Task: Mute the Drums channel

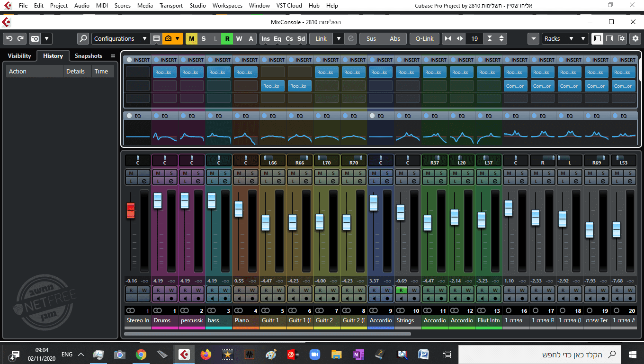Action: (158, 173)
